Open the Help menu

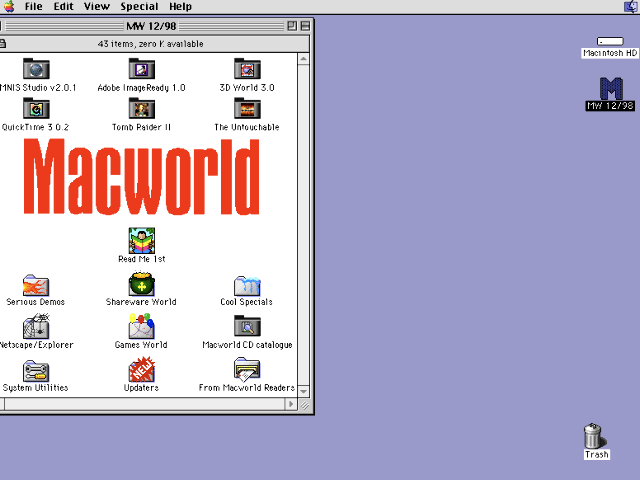tap(180, 7)
